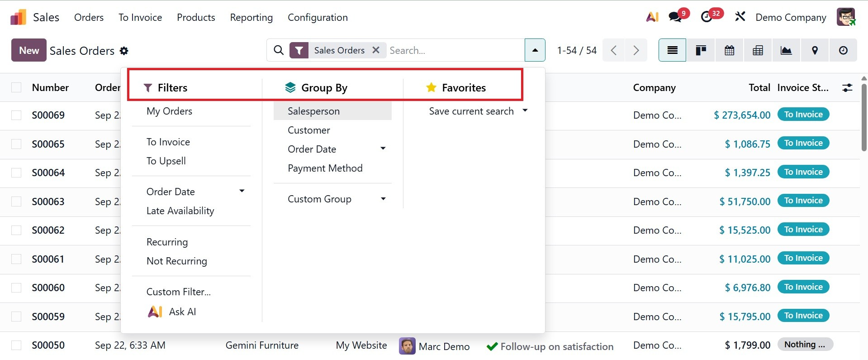868x360 pixels.
Task: Expand the Custom Group dropdown
Action: tap(383, 199)
